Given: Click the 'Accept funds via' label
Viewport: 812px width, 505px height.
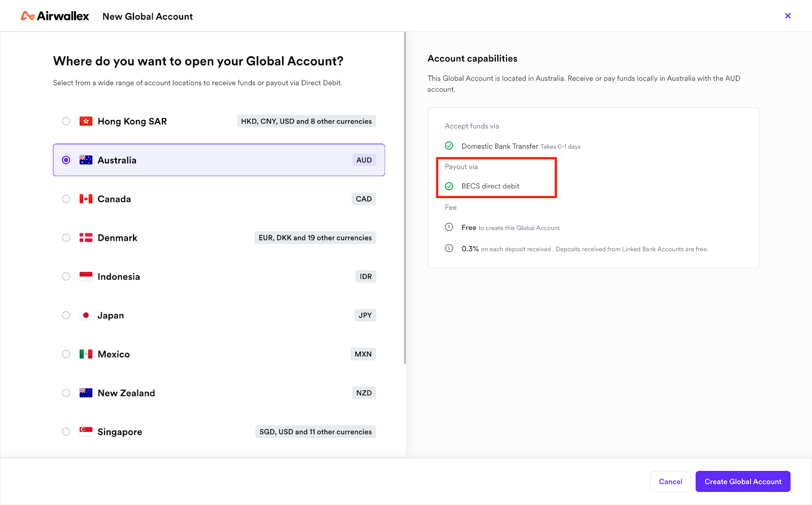Looking at the screenshot, I should 472,126.
